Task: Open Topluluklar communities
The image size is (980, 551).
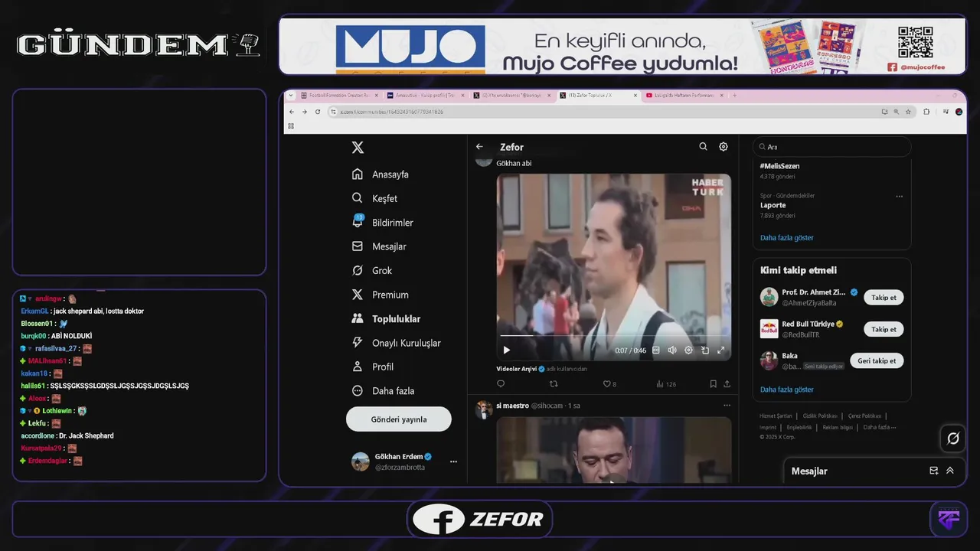Action: pyautogui.click(x=386, y=319)
